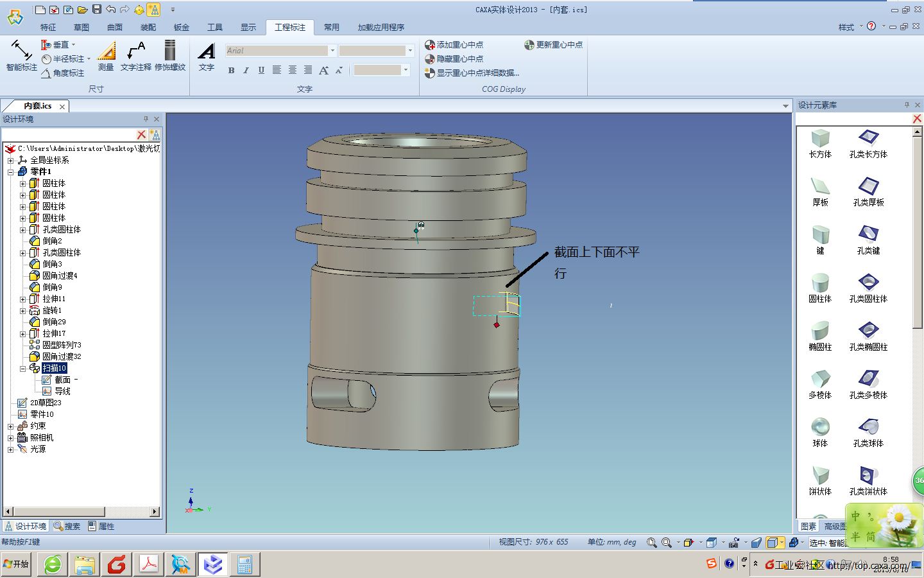Screen dimensions: 924x578
Task: Choose the 球体 sphere element
Action: [x=820, y=432]
